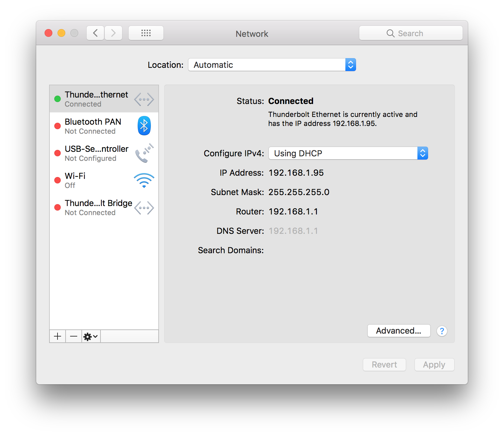The image size is (504, 436).
Task: Add a new network service with plus button
Action: pyautogui.click(x=58, y=336)
